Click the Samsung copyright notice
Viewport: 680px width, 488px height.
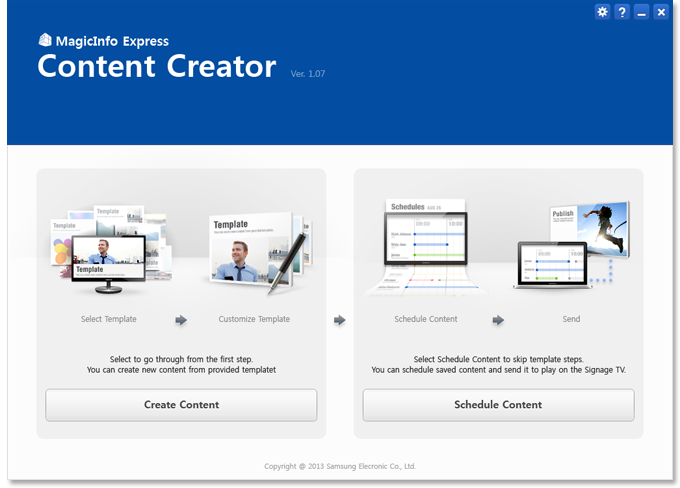pos(340,466)
